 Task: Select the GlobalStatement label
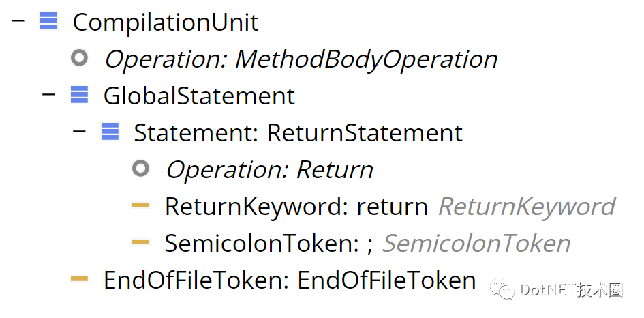click(x=199, y=96)
